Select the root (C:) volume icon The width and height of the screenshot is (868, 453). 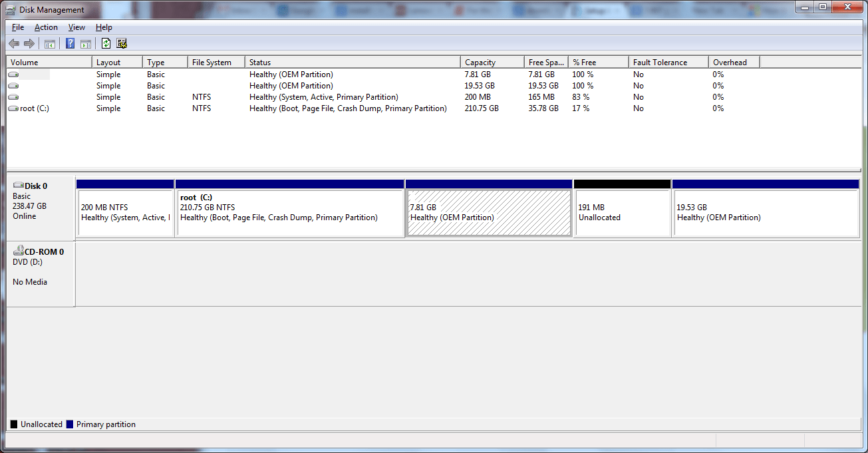click(13, 108)
